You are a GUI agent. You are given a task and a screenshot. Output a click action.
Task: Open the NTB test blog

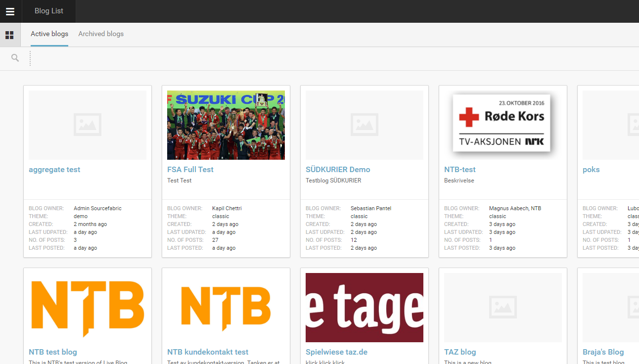tap(53, 352)
